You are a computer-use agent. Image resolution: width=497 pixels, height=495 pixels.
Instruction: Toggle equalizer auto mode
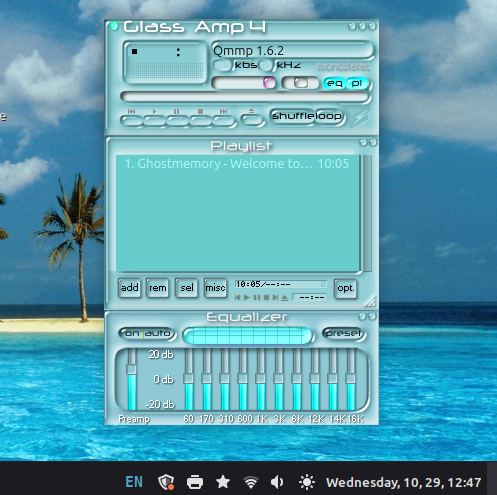[x=158, y=333]
